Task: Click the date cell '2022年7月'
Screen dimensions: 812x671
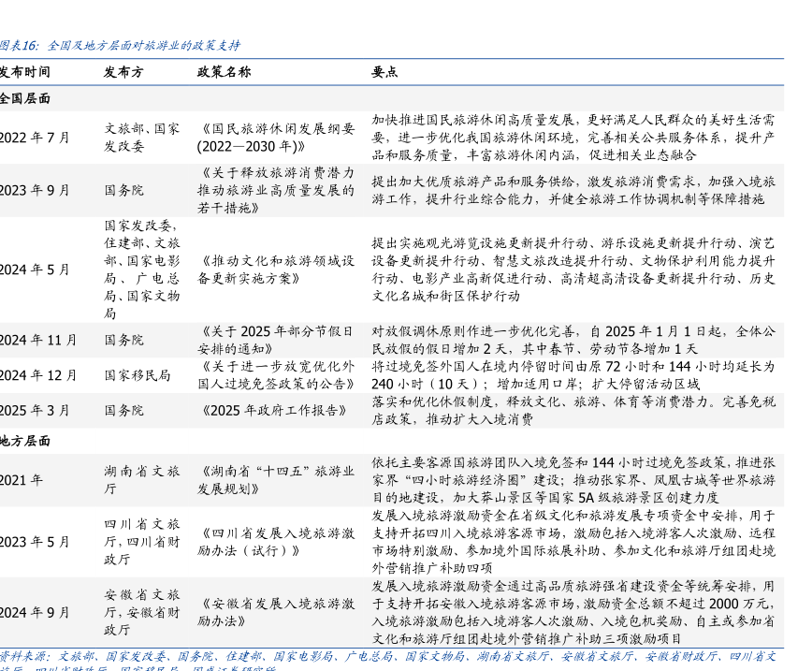Action: (x=35, y=138)
